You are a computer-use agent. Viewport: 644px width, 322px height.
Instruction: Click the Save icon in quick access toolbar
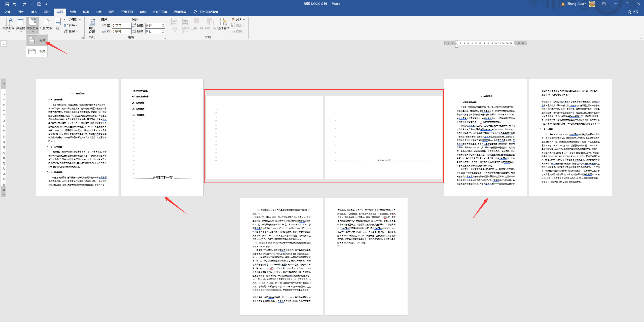7,4
